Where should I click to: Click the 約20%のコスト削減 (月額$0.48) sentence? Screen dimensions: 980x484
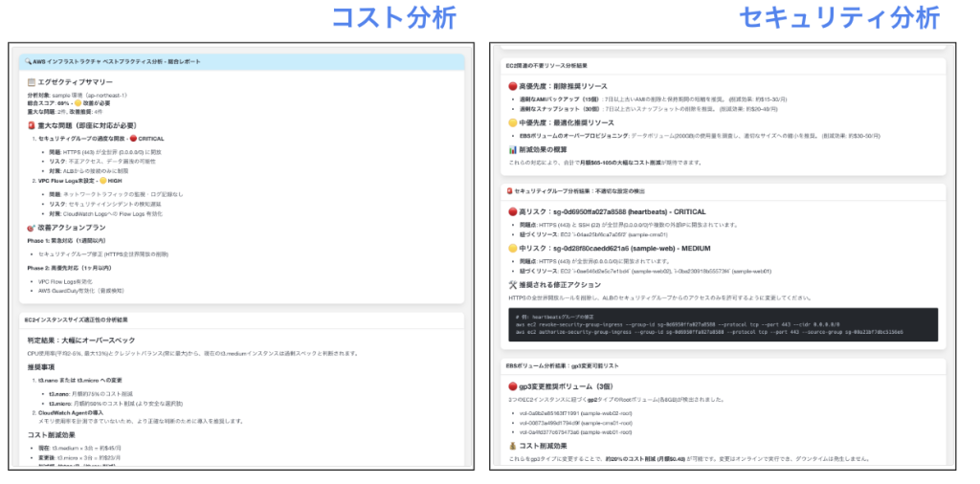coord(689,458)
